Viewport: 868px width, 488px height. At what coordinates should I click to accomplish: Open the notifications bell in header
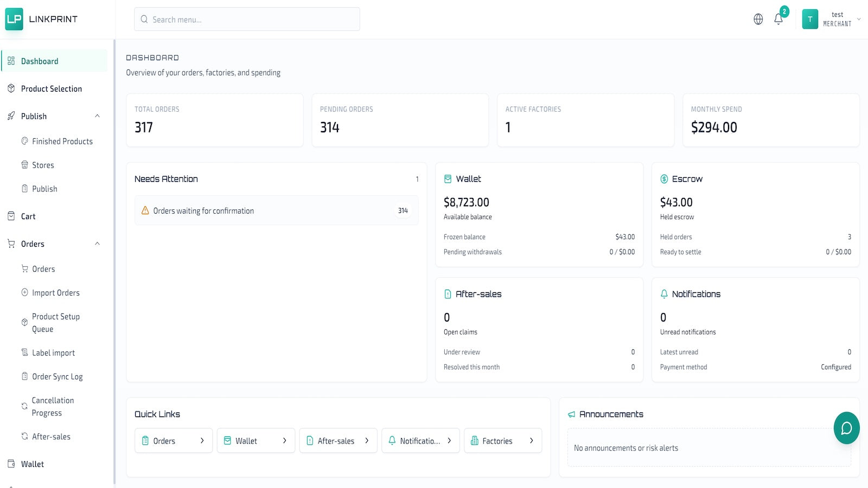click(x=778, y=19)
